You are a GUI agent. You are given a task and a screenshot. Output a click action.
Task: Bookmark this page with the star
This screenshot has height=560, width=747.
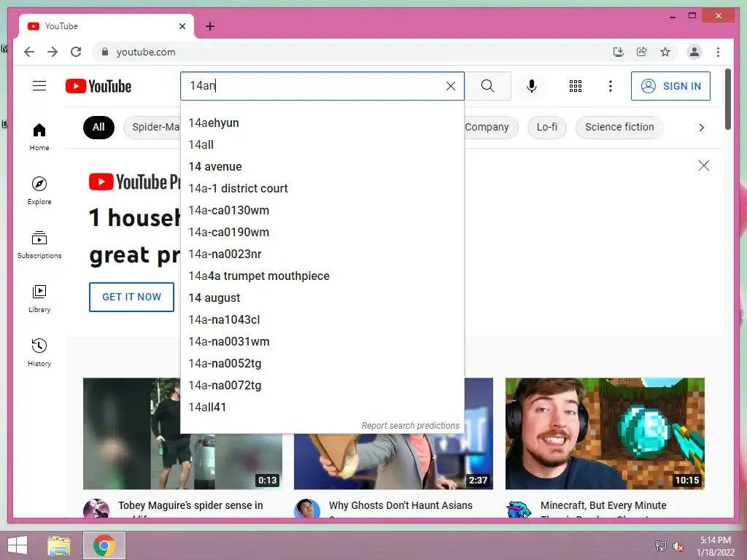pos(665,52)
